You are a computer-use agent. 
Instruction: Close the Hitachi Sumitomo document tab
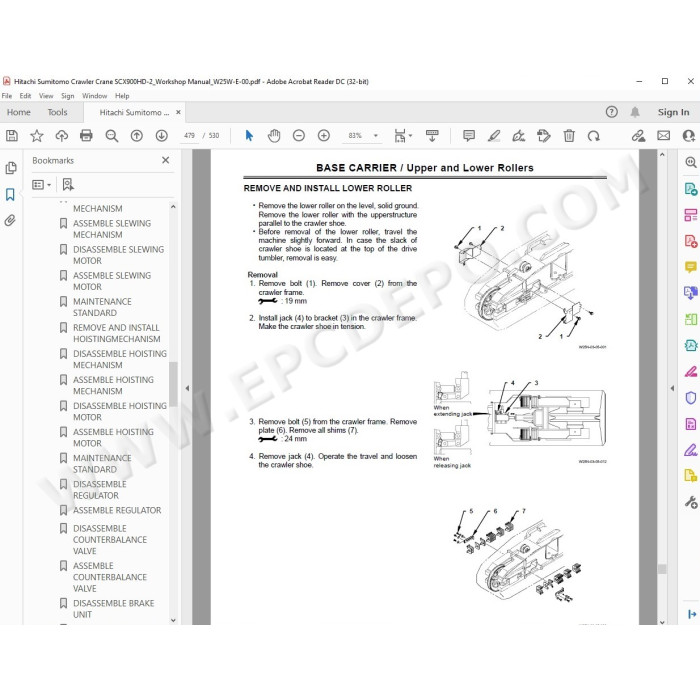pyautogui.click(x=178, y=112)
